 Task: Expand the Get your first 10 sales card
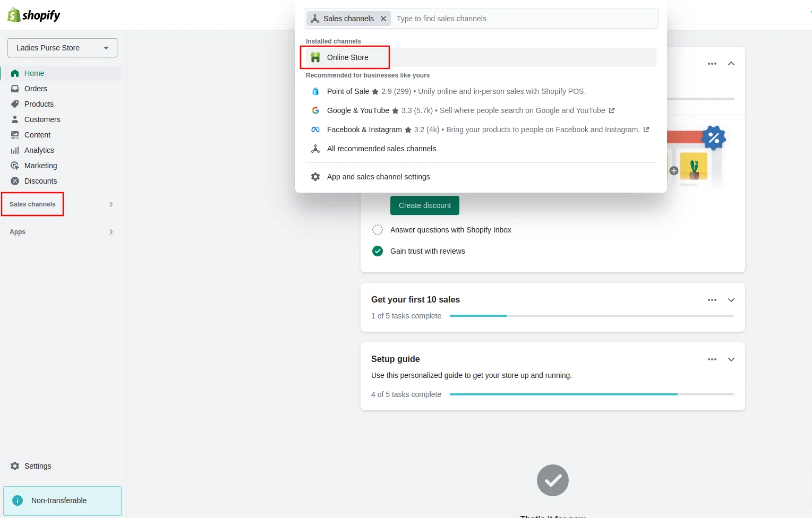point(731,300)
